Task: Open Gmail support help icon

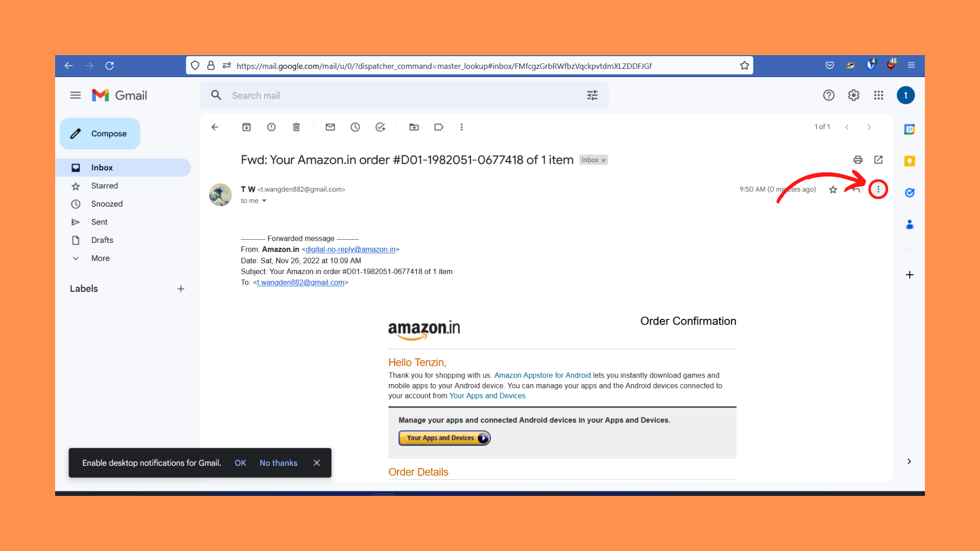Action: coord(828,95)
